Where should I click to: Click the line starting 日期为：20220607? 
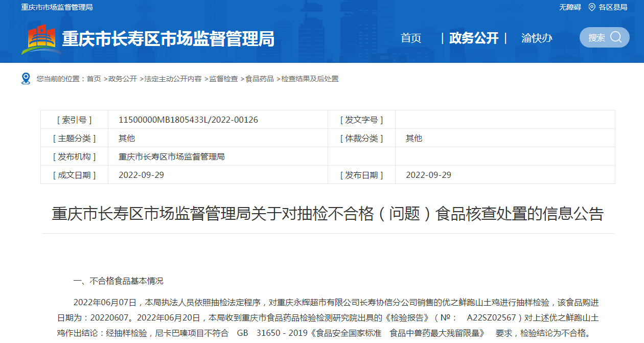[x=328, y=317]
